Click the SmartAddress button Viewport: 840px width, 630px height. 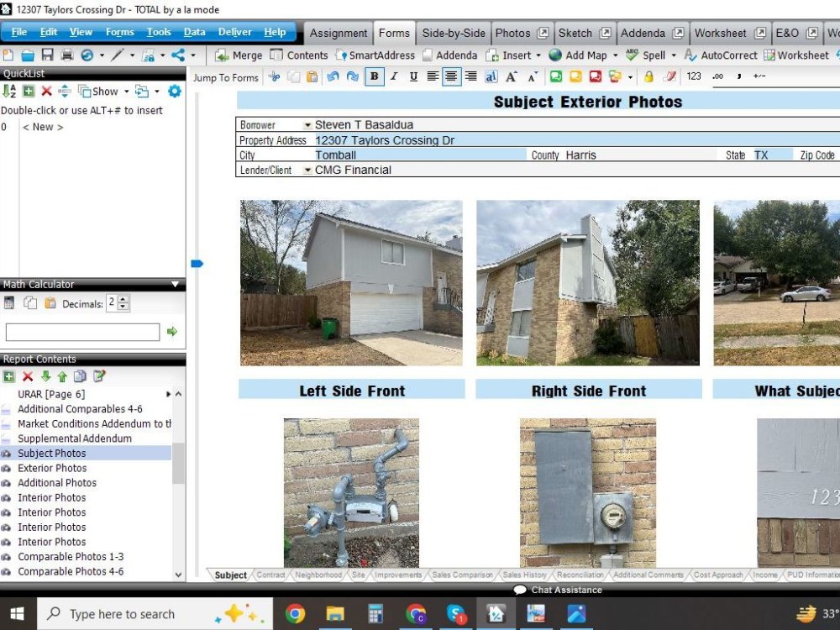click(x=375, y=55)
